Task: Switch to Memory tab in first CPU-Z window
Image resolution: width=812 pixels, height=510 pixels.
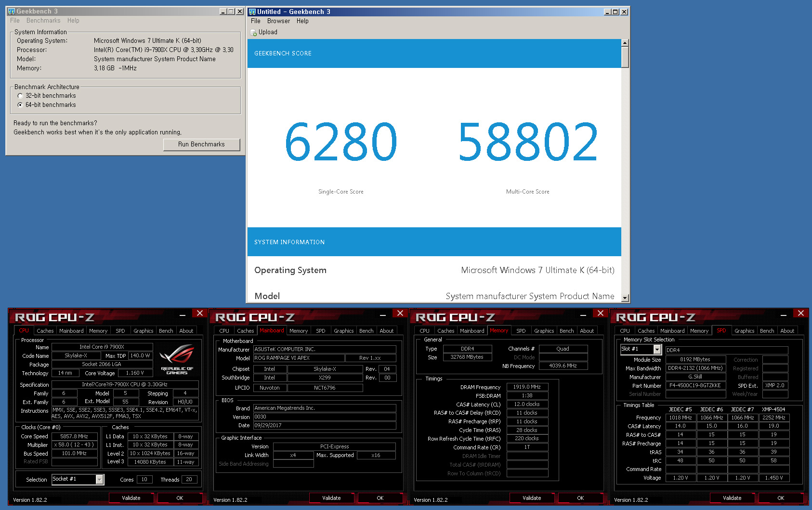Action: coord(98,331)
